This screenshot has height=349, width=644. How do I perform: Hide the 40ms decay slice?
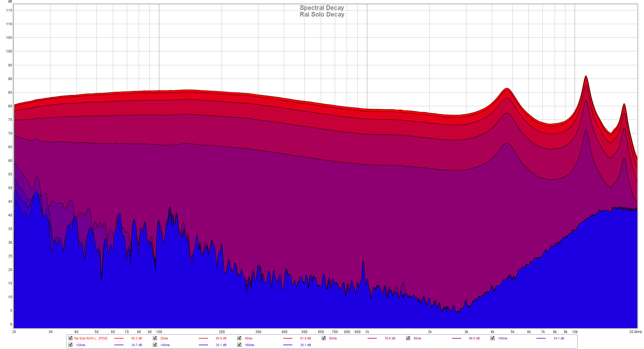coord(239,338)
